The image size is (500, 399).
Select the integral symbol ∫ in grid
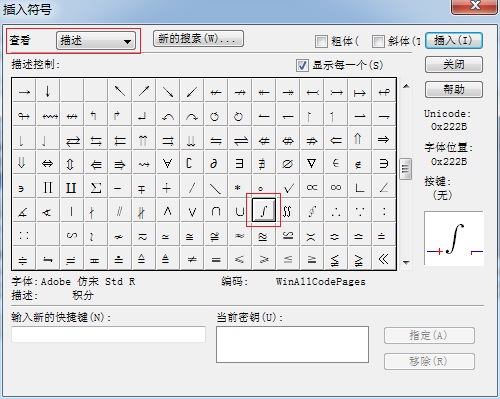coord(264,210)
